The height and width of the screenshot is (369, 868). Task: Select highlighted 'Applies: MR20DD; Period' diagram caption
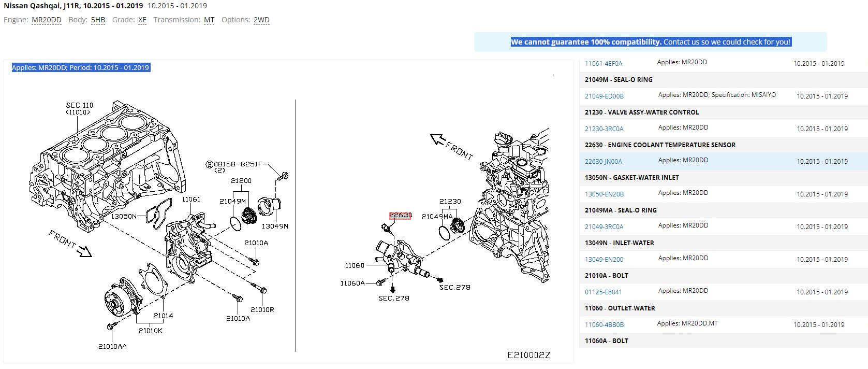pos(80,67)
